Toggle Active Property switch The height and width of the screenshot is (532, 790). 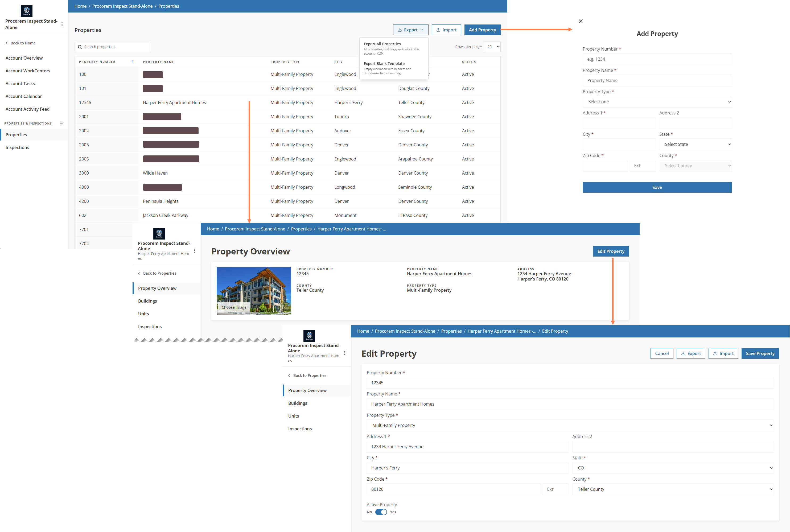[381, 512]
